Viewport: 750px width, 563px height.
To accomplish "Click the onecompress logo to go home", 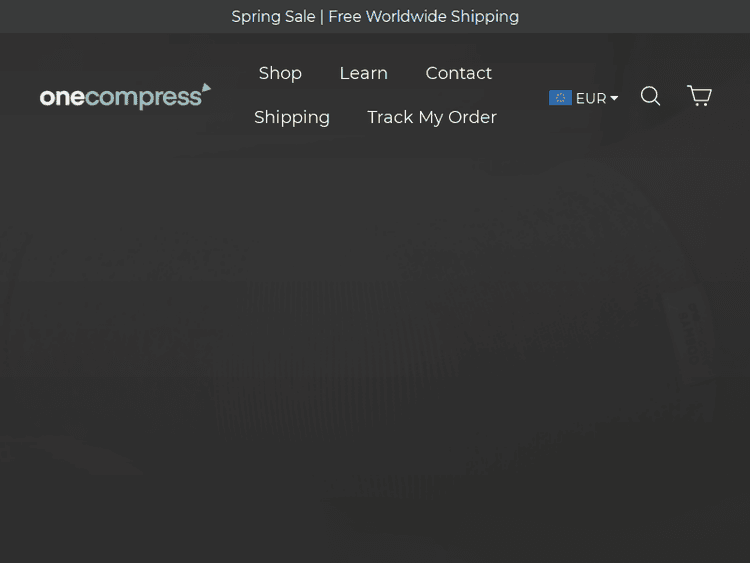I will pos(125,97).
